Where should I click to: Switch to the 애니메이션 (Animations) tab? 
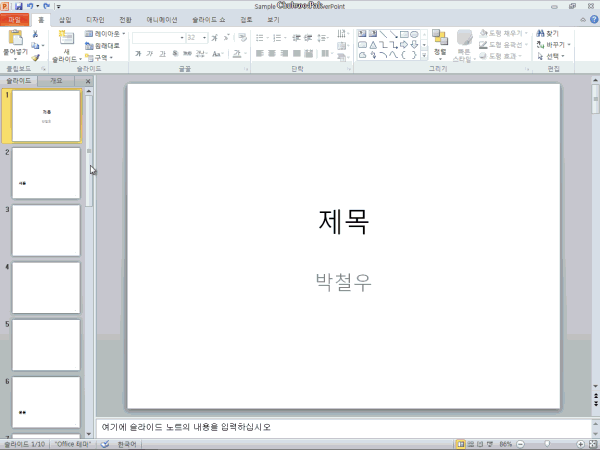coord(162,20)
